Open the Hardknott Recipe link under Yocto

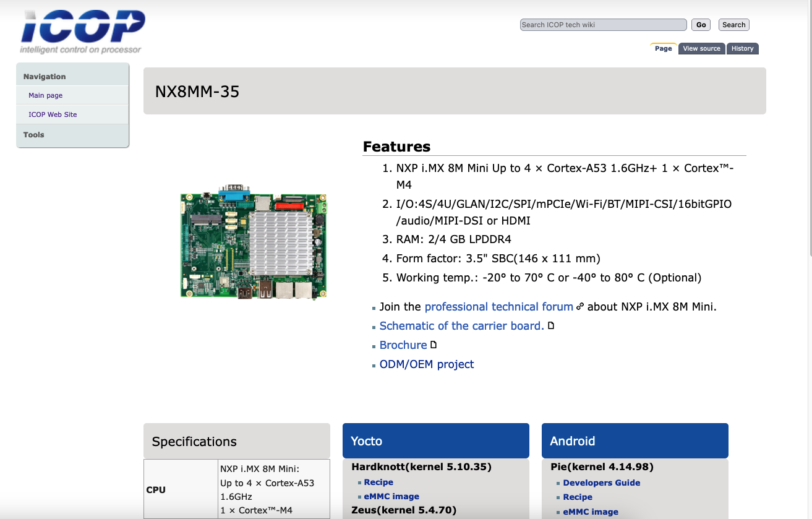coord(378,482)
